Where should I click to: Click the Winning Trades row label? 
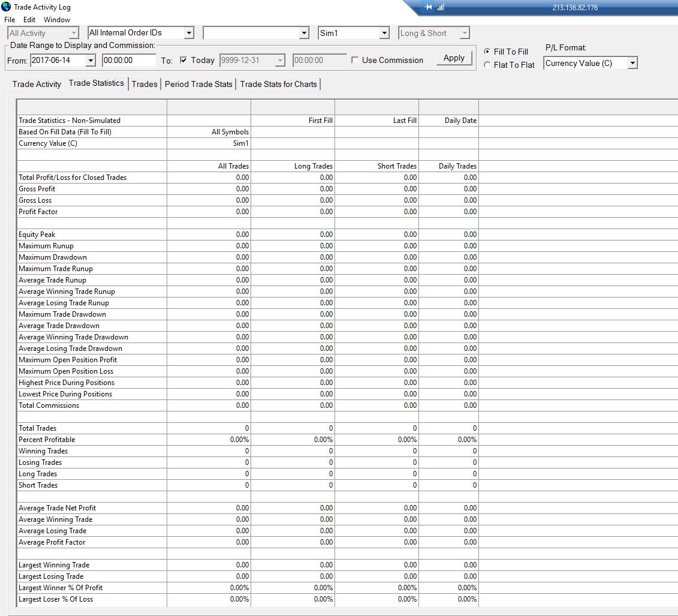click(43, 450)
